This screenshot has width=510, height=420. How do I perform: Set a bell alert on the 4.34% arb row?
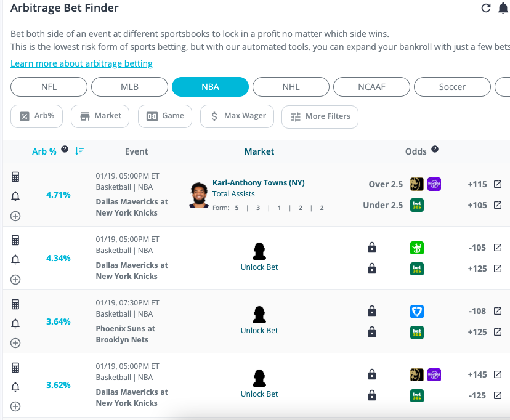click(15, 260)
